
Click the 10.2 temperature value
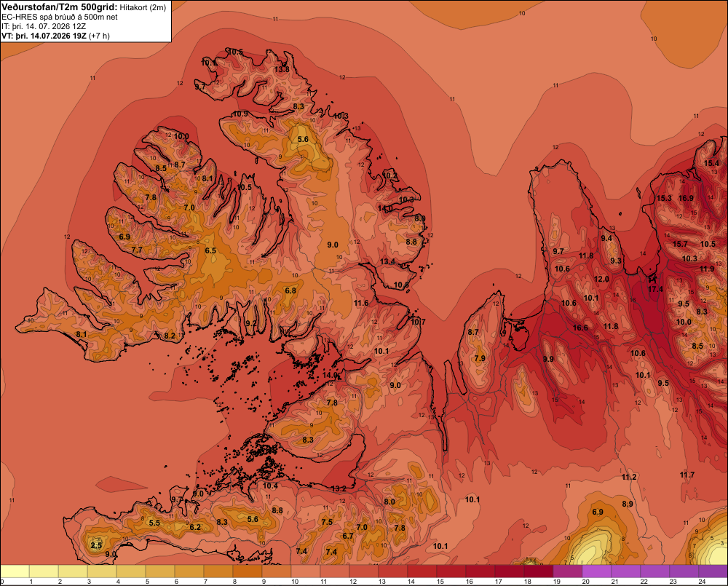tap(389, 175)
